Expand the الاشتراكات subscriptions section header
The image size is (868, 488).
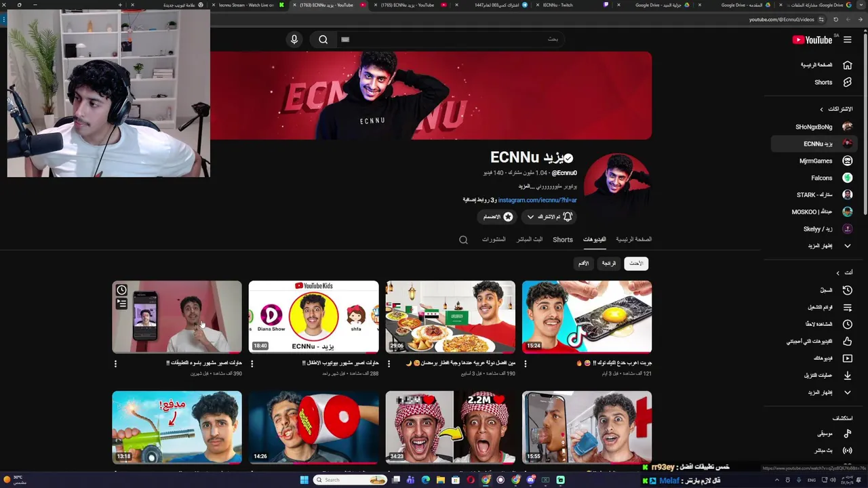[x=835, y=109]
